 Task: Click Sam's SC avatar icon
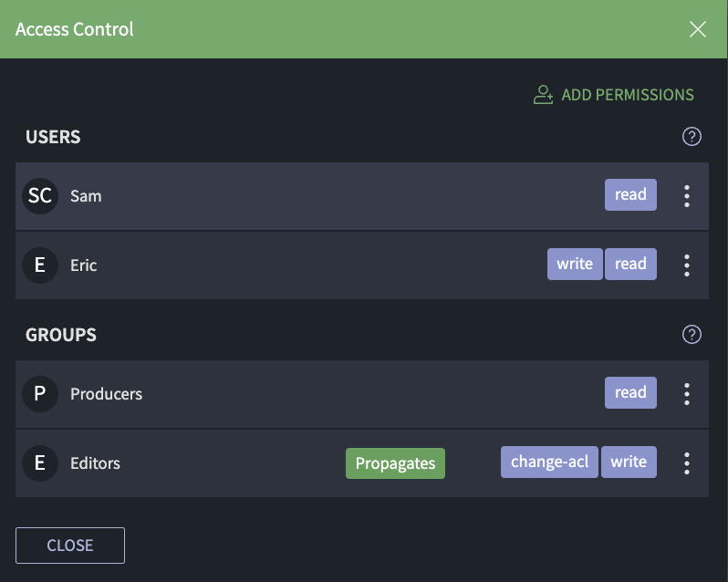(40, 196)
